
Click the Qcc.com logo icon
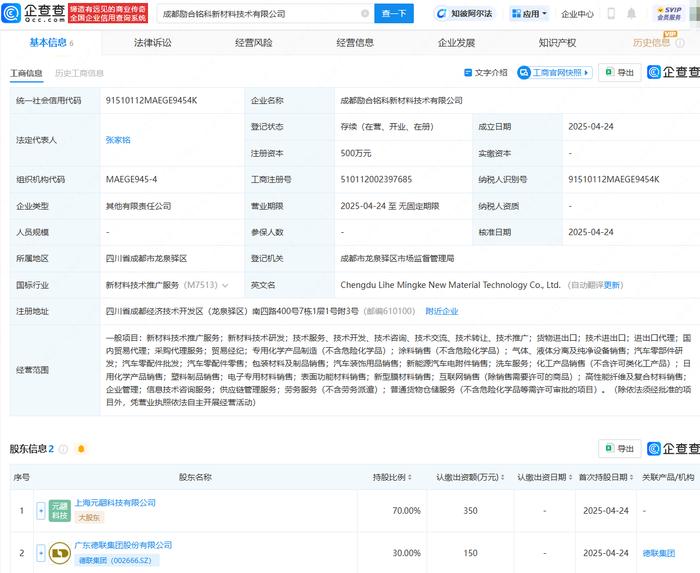coord(11,13)
